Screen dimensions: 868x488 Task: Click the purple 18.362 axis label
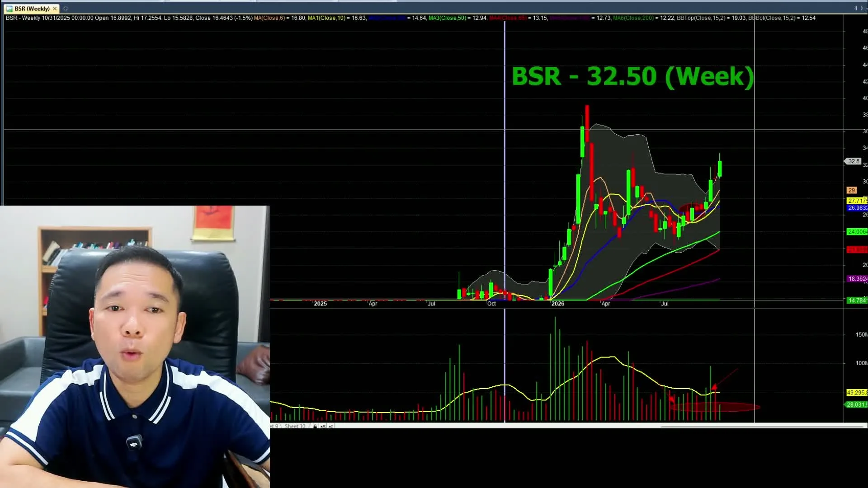pyautogui.click(x=857, y=279)
